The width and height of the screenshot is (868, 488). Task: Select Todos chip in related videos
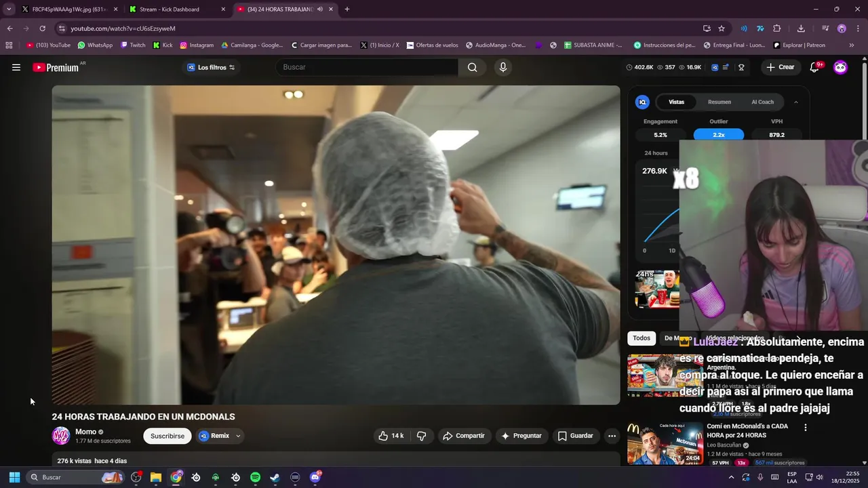point(642,338)
